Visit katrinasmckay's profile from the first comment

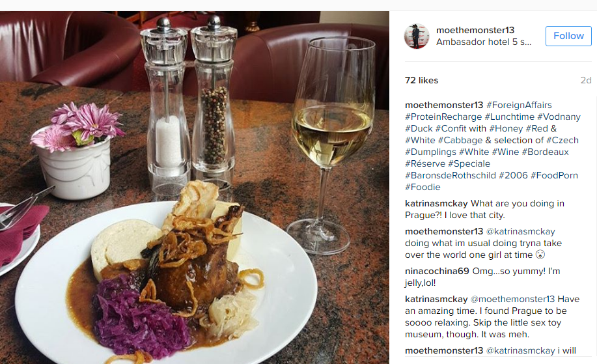pos(436,204)
